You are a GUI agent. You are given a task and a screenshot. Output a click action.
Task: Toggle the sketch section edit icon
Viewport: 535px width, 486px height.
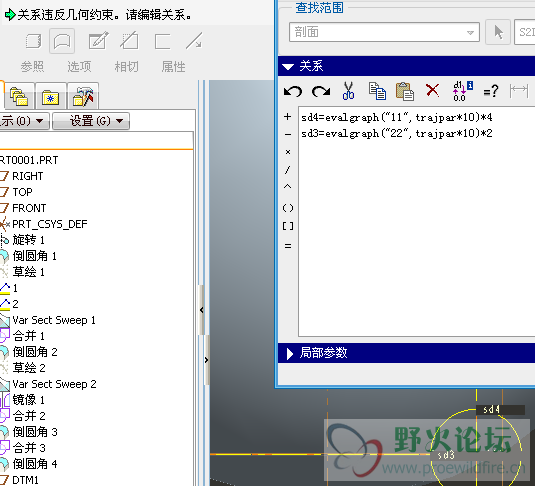point(99,41)
